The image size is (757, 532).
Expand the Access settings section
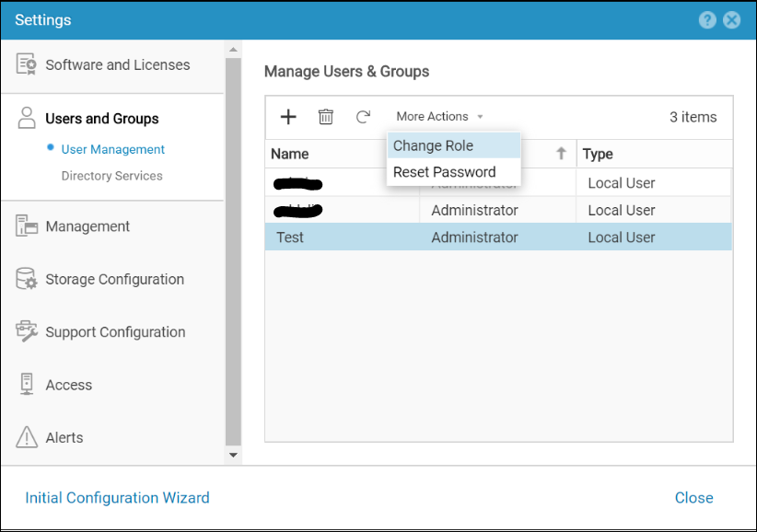[x=69, y=385]
